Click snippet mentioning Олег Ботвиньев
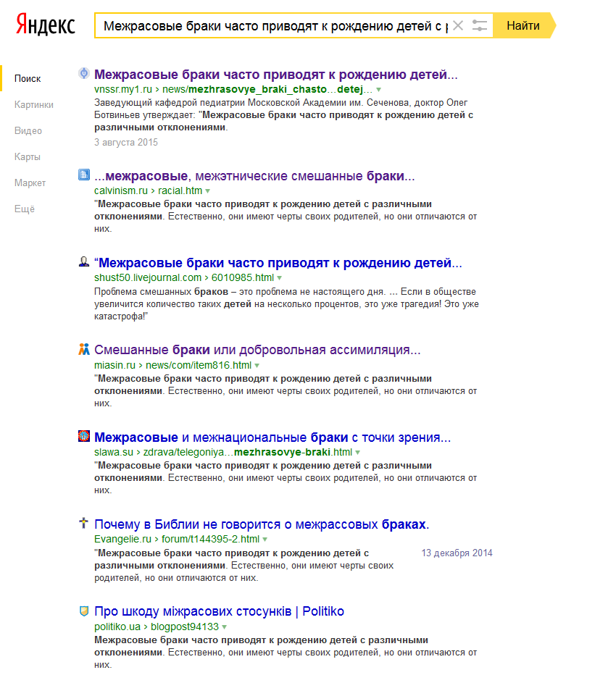Viewport: 616px width, 683px height. click(x=284, y=115)
